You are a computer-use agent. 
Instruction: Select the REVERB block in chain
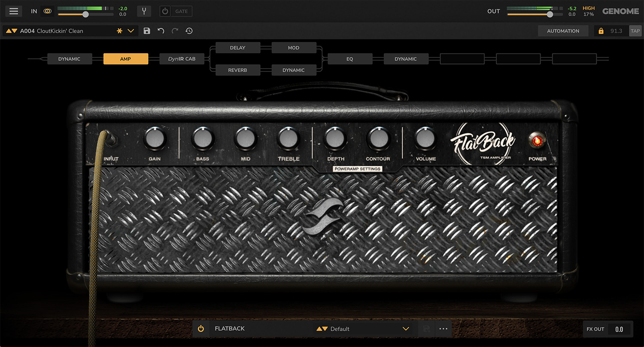click(x=237, y=70)
